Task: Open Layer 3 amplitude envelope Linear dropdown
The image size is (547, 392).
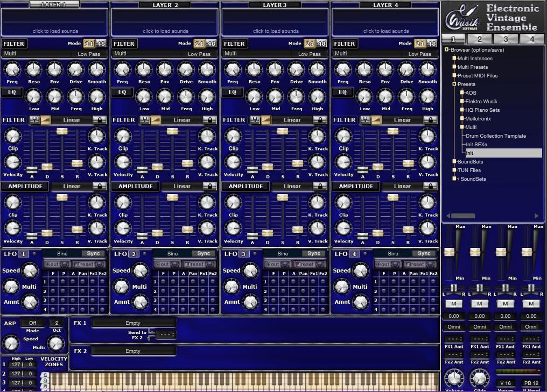Action: click(292, 186)
